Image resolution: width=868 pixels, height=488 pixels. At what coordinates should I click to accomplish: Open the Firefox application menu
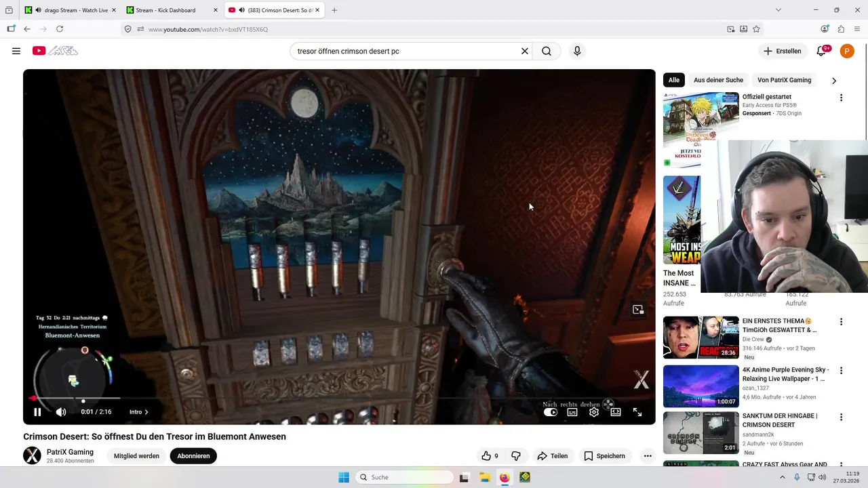tap(857, 29)
